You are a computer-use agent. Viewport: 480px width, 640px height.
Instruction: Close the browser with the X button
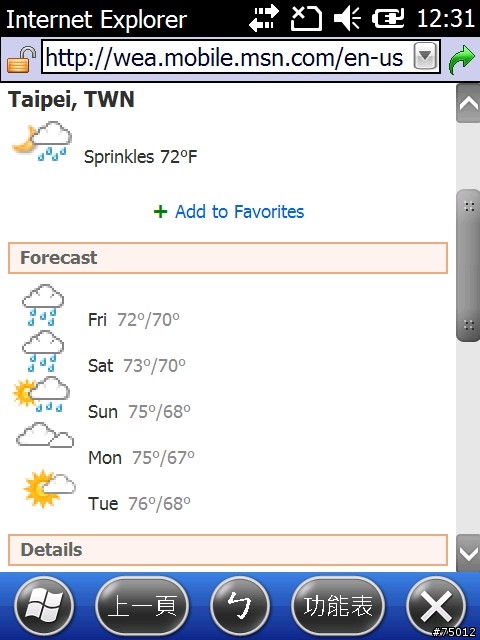pyautogui.click(x=437, y=607)
